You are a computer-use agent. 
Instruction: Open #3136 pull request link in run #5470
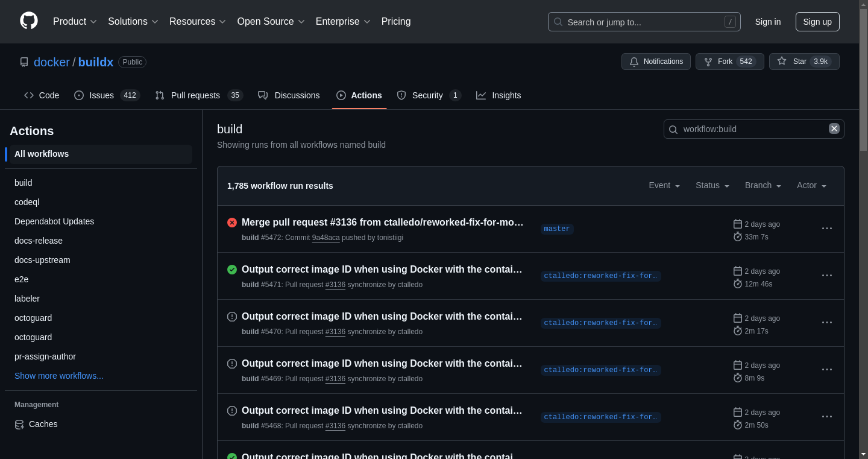point(335,332)
